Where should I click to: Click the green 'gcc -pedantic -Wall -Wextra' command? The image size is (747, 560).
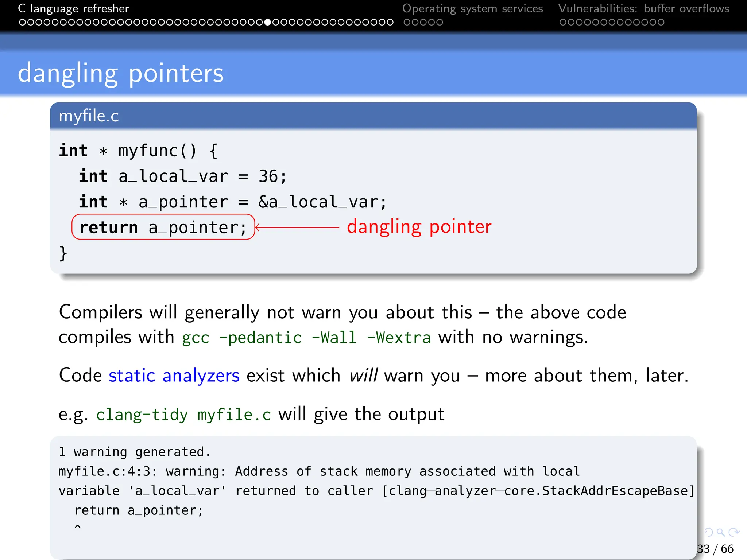[306, 338]
